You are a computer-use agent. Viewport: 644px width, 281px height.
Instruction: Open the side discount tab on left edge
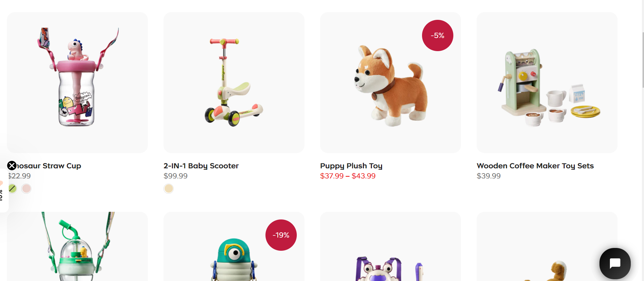3,191
